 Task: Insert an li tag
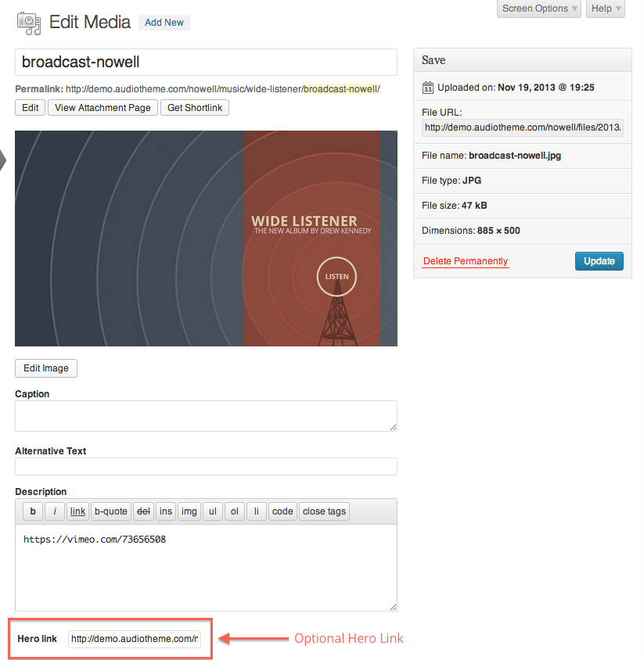click(x=257, y=511)
